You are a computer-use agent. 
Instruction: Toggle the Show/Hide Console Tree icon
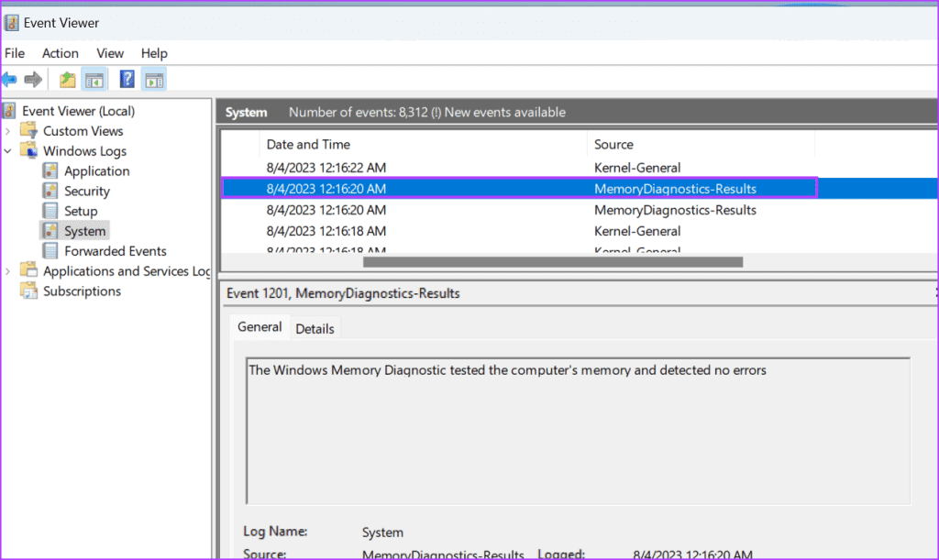coord(94,80)
